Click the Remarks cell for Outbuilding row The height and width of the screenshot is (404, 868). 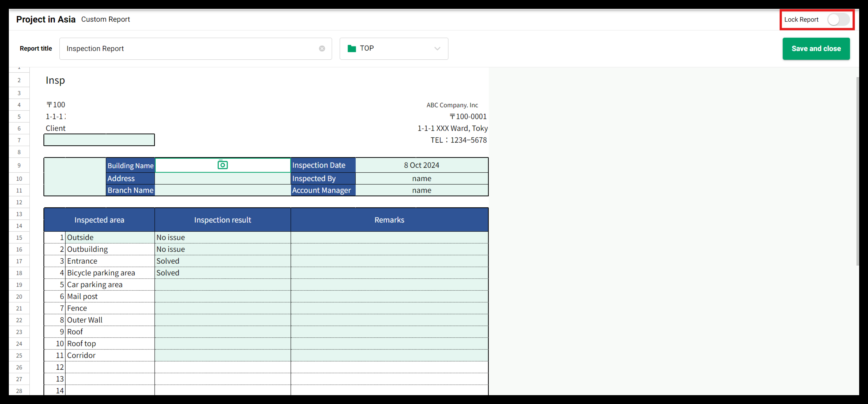tap(389, 249)
